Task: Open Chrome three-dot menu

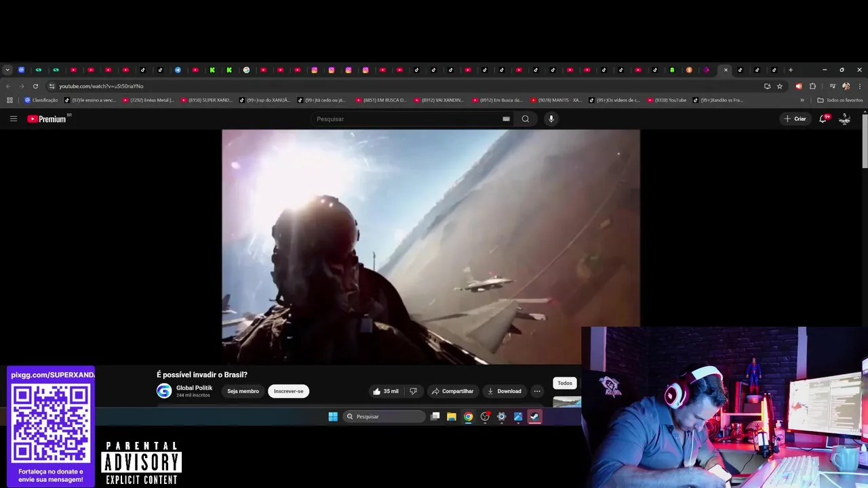Action: point(860,86)
